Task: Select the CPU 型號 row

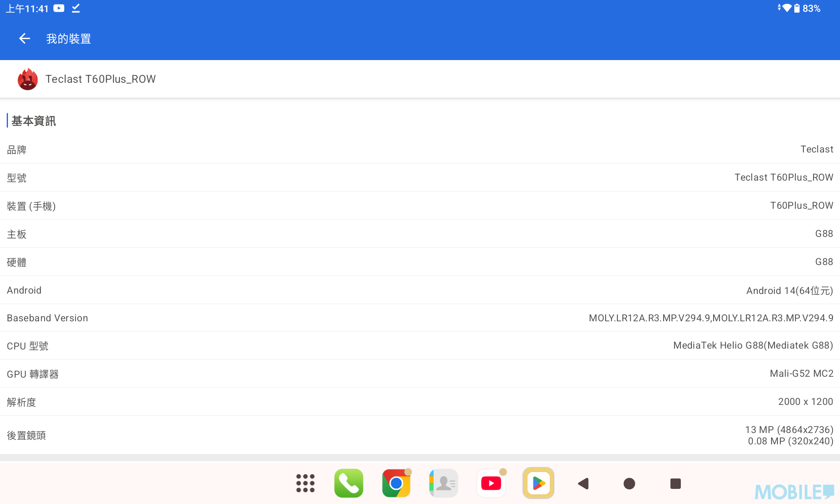Action: (420, 346)
